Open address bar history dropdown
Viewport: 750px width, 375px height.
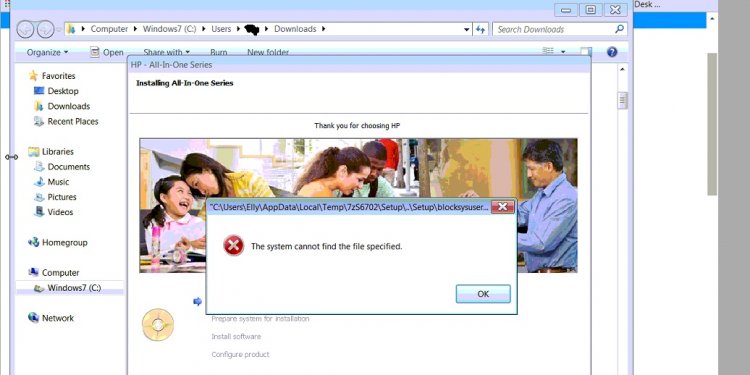coord(466,30)
